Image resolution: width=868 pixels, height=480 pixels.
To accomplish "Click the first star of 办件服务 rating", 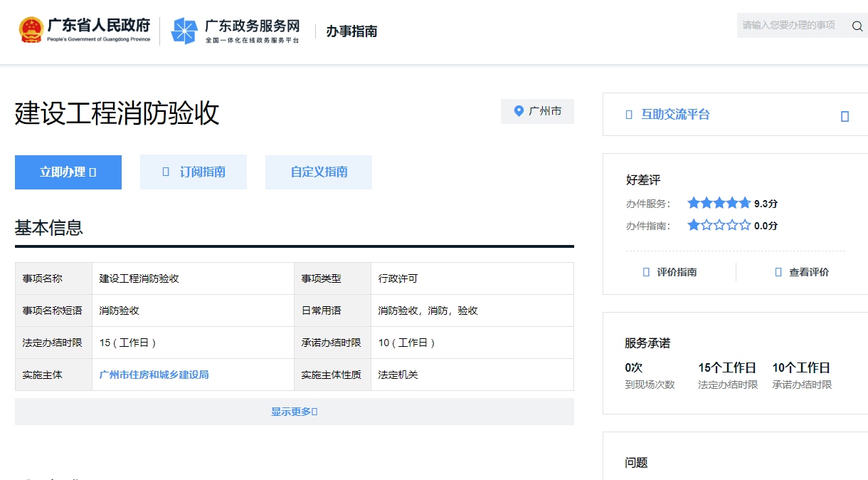I will click(694, 202).
